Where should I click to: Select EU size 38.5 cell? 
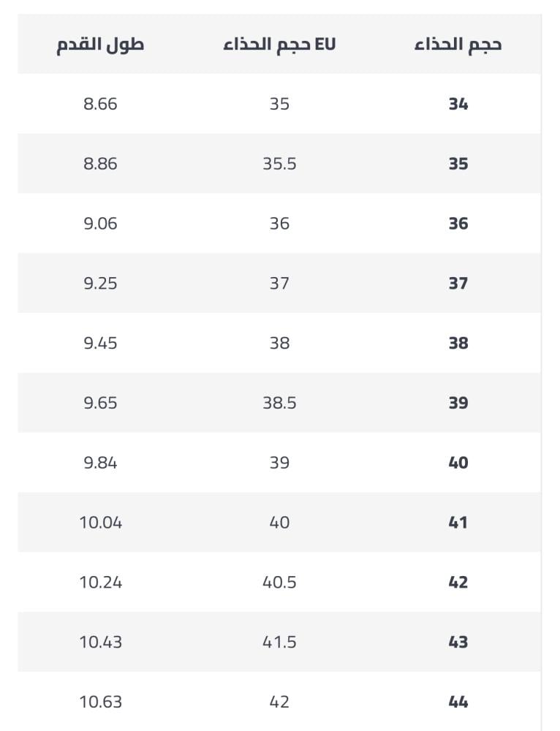[x=279, y=403]
